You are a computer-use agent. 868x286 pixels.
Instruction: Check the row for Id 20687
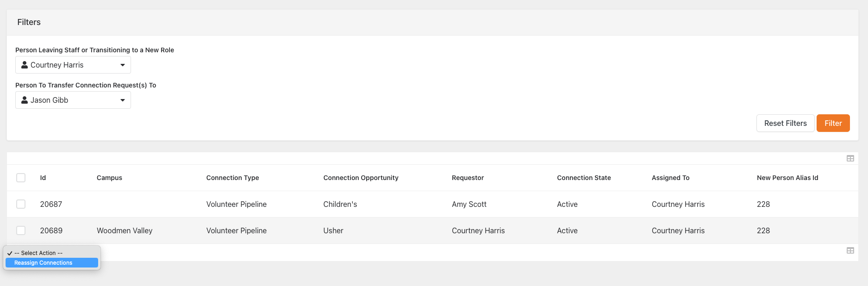tap(21, 204)
